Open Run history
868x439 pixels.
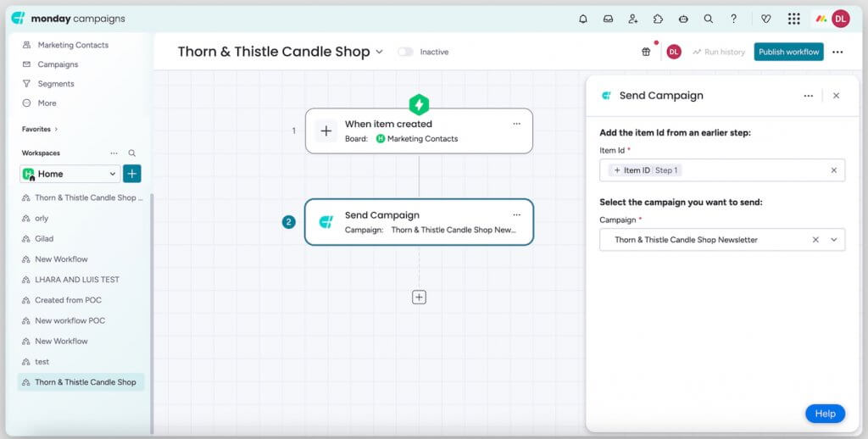[x=719, y=52]
